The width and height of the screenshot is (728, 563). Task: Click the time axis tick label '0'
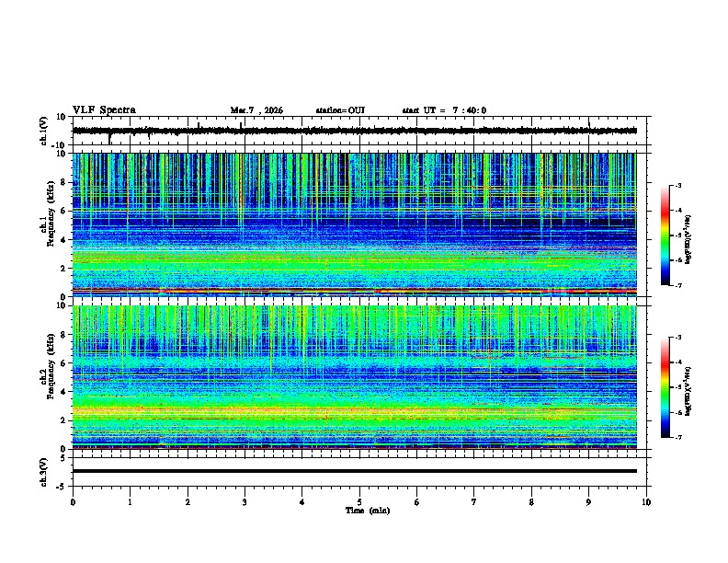(73, 502)
